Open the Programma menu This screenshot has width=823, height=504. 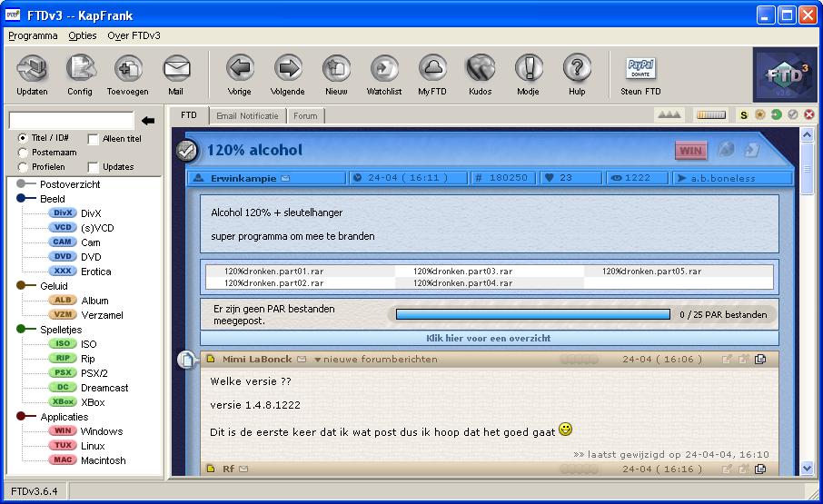click(33, 35)
